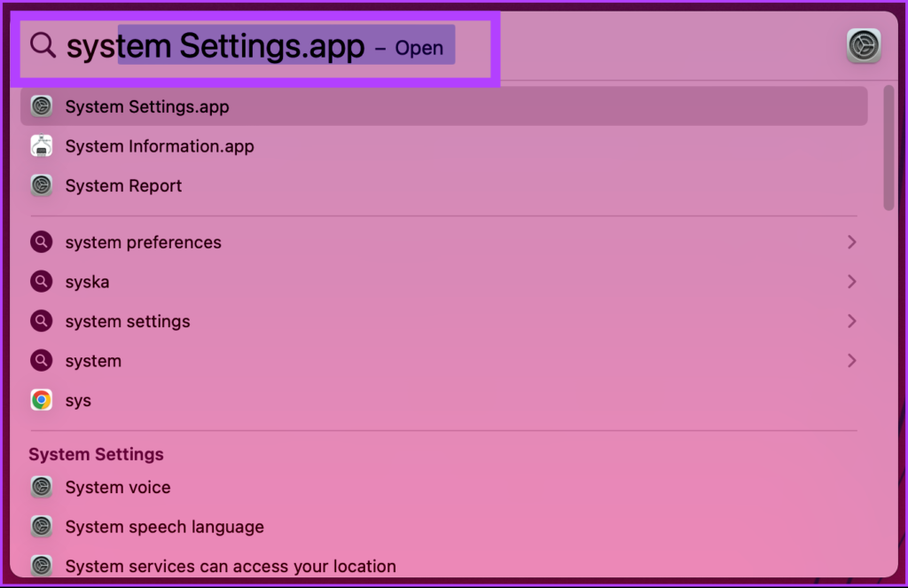
Task: Select the sys Chrome result
Action: point(443,400)
